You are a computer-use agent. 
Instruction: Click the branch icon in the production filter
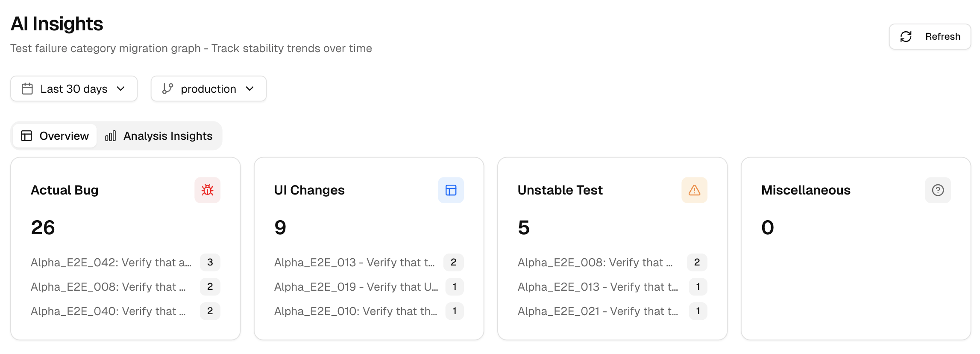click(167, 88)
